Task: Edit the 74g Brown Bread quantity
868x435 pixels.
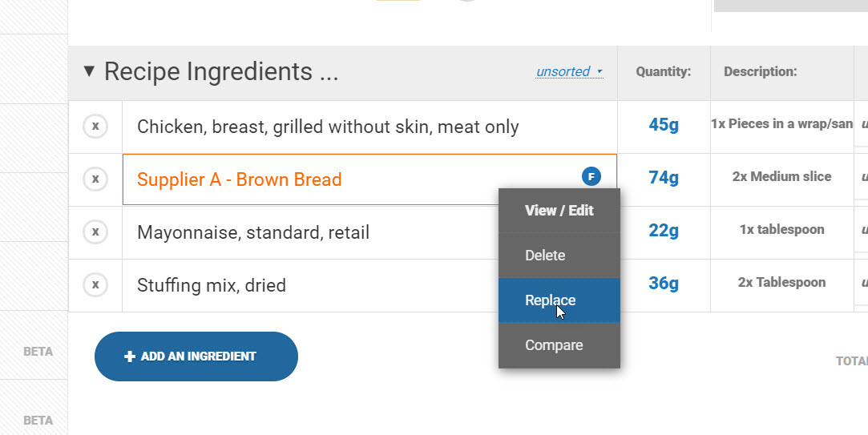Action: pyautogui.click(x=664, y=177)
